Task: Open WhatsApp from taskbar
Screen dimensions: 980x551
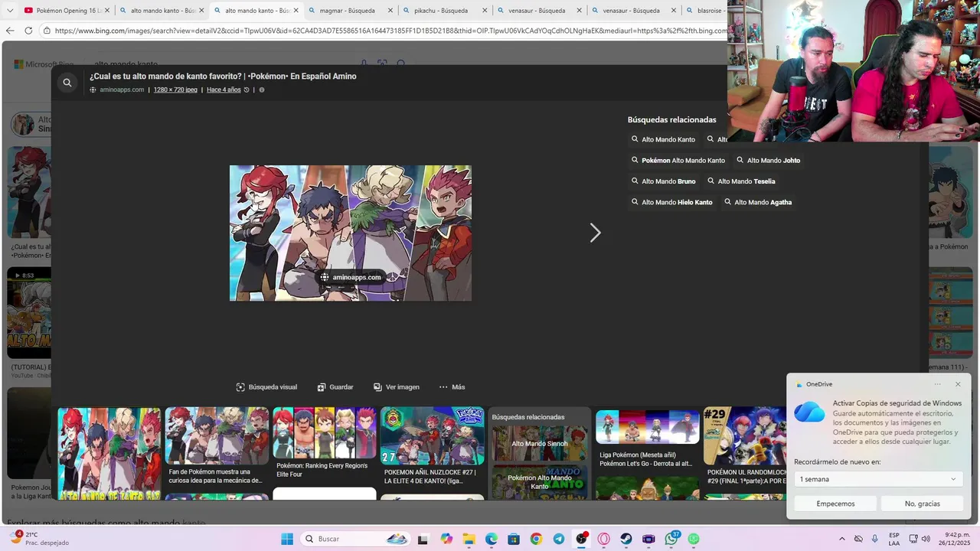Action: (x=671, y=539)
